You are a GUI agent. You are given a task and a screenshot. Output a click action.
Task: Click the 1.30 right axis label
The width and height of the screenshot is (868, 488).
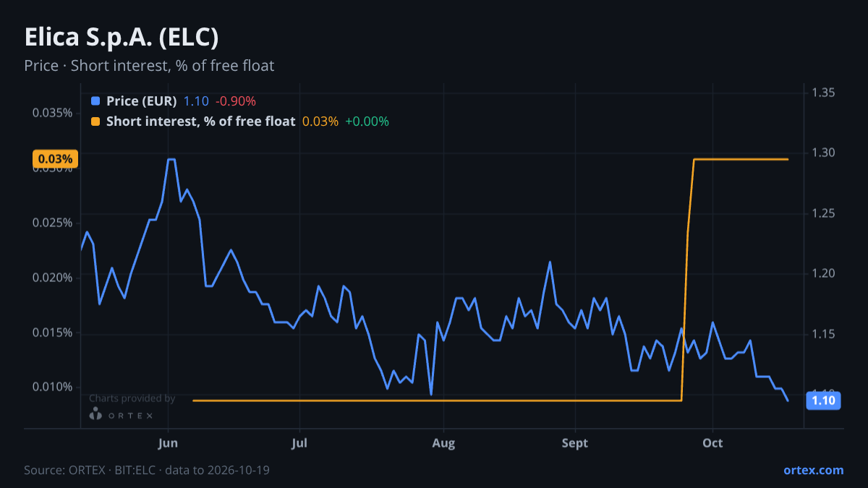[x=823, y=153]
